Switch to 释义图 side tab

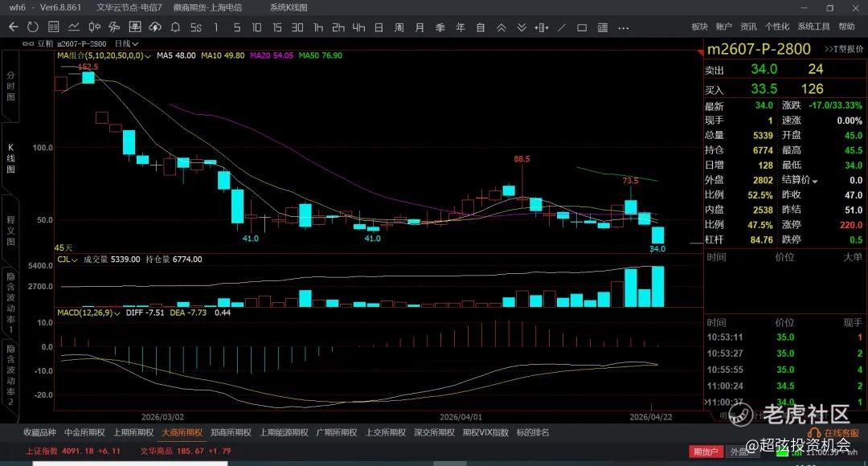[10, 231]
